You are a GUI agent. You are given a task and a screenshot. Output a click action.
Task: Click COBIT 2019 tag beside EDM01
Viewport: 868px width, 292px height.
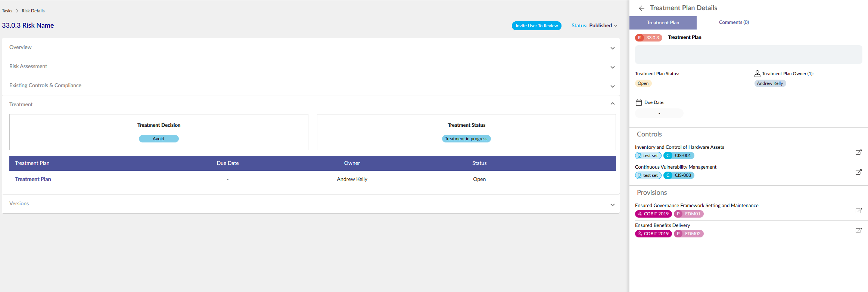(653, 214)
